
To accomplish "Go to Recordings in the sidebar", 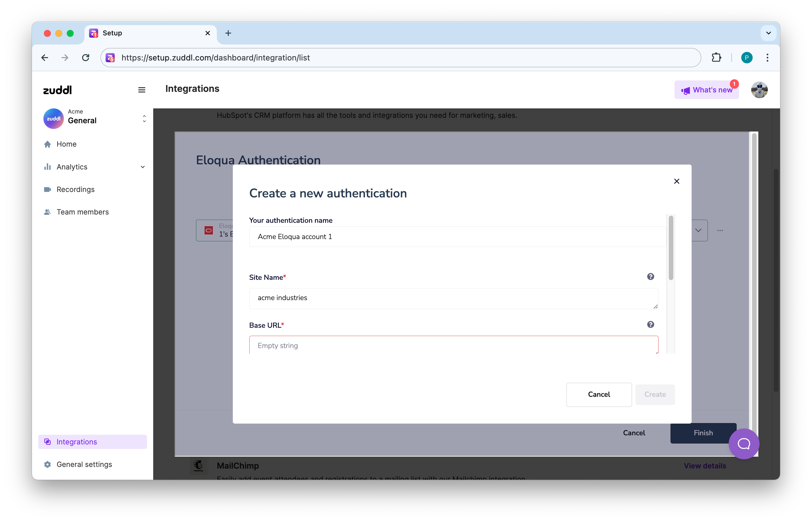I will click(75, 189).
